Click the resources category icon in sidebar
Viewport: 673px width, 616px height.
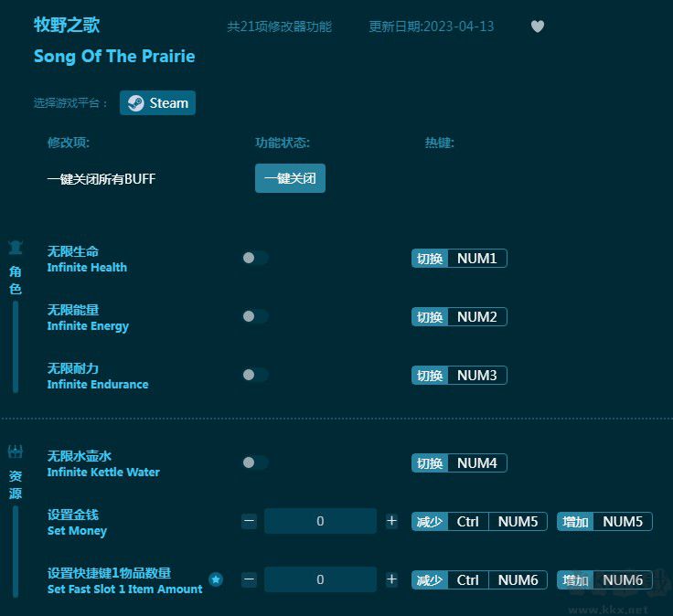click(x=16, y=451)
